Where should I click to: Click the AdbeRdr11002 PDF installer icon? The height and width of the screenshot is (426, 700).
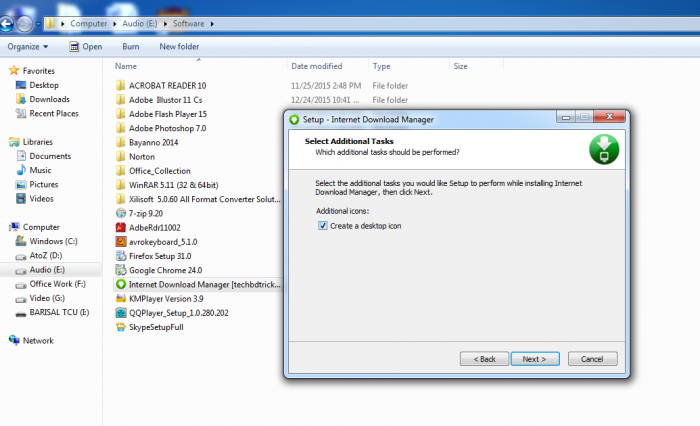[x=121, y=228]
